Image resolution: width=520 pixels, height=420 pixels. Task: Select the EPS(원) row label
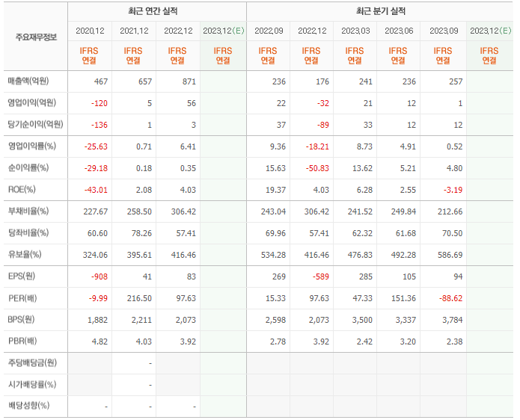pyautogui.click(x=22, y=276)
